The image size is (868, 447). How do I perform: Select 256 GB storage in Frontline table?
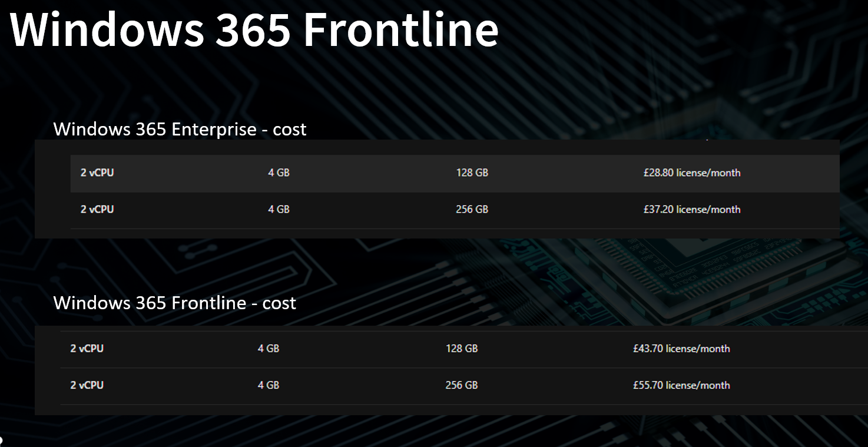(x=462, y=385)
